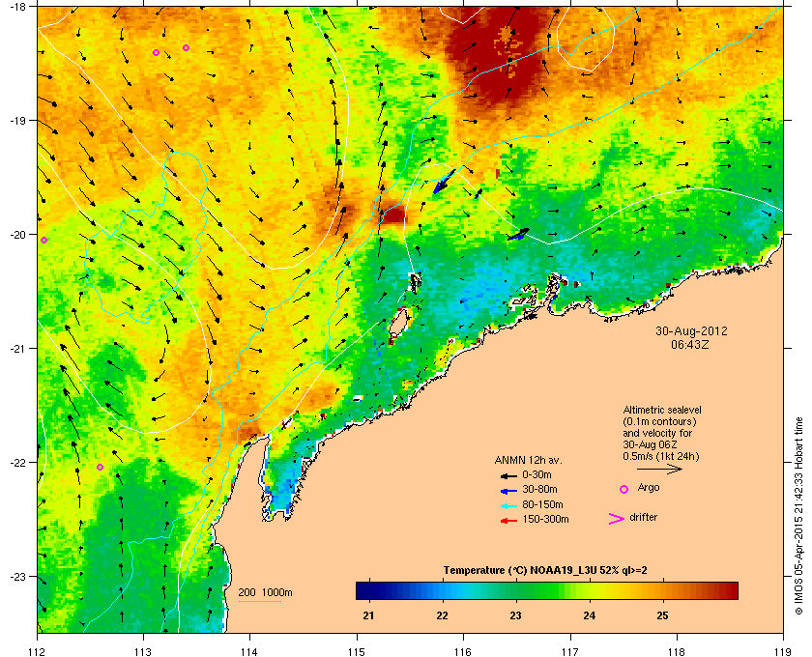Click the '(0.1m contours)' text

[659, 421]
